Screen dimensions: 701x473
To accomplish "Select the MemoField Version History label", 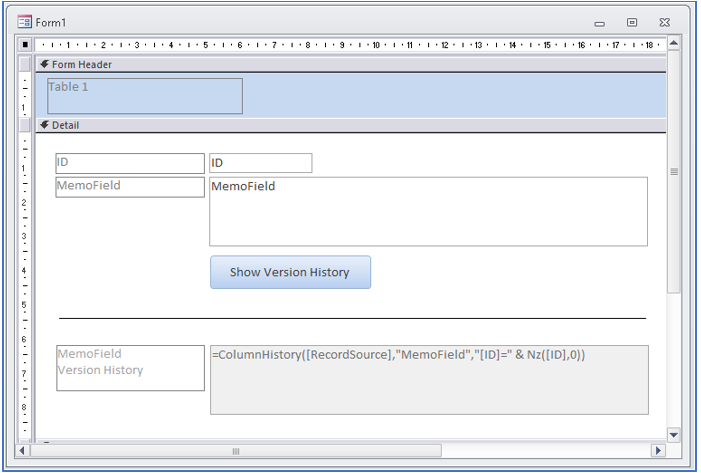I will point(131,368).
